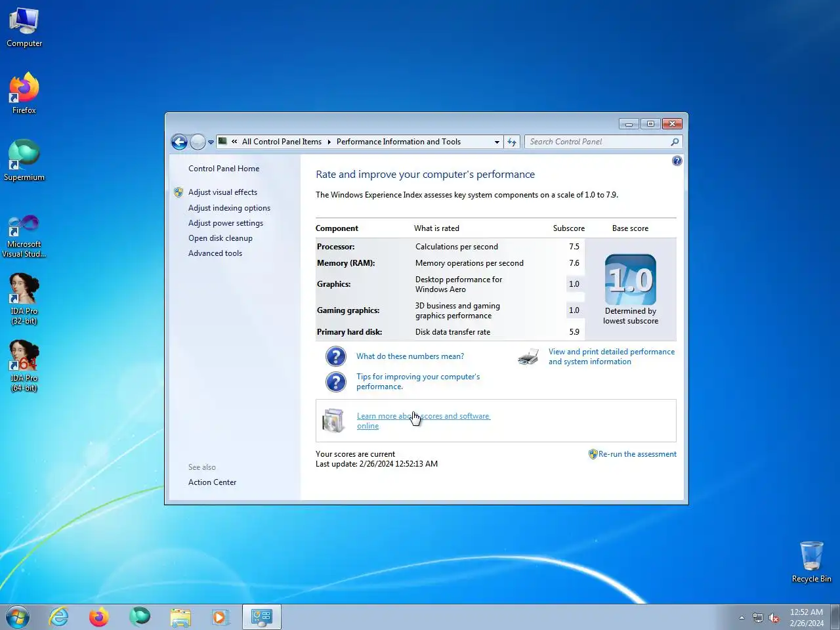Screen dimensions: 840x630
Task: Click the printer icon for detailed report
Action: (528, 357)
